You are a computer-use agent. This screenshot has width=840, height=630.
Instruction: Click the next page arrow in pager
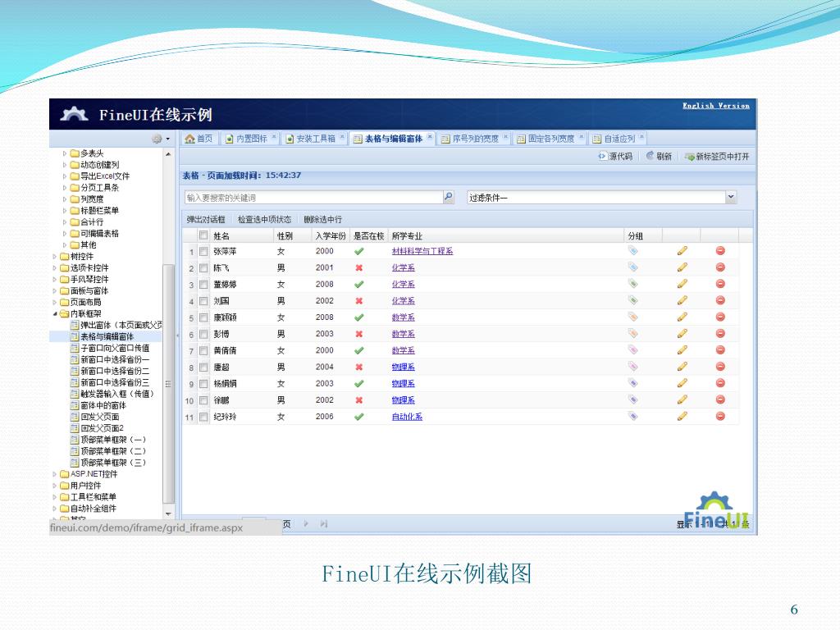(306, 524)
